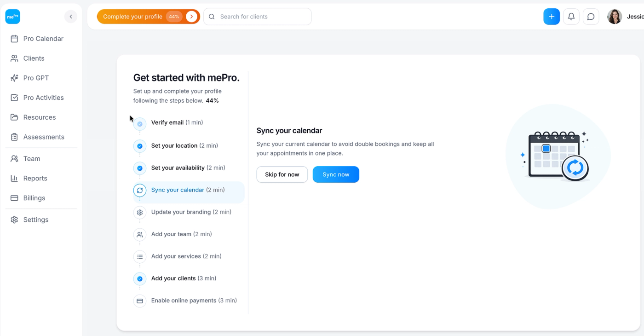Click the blue plus add button
644x336 pixels.
point(552,17)
